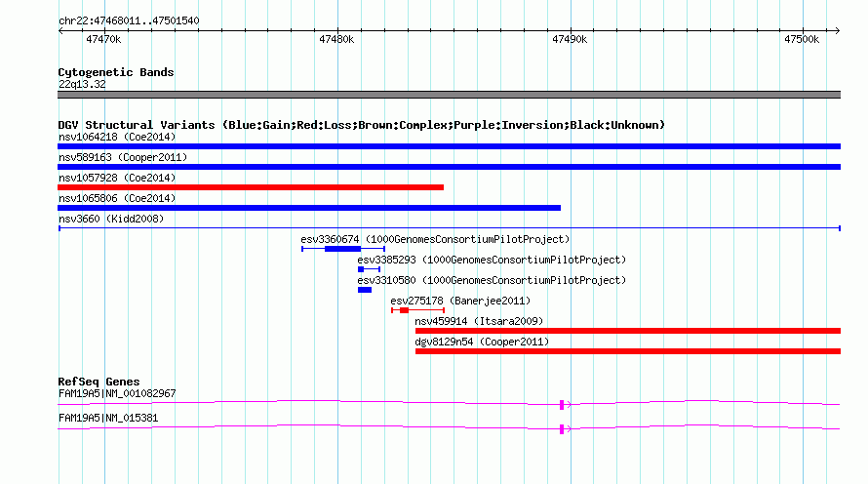The height and width of the screenshot is (484, 868).
Task: Click the right arrow of the ruler
Action: pyautogui.click(x=838, y=31)
